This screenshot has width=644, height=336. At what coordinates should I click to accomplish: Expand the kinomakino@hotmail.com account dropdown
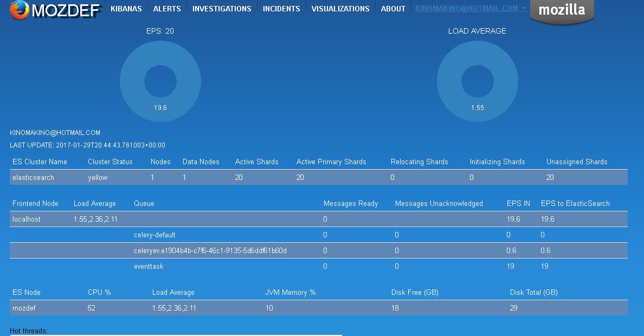[470, 9]
